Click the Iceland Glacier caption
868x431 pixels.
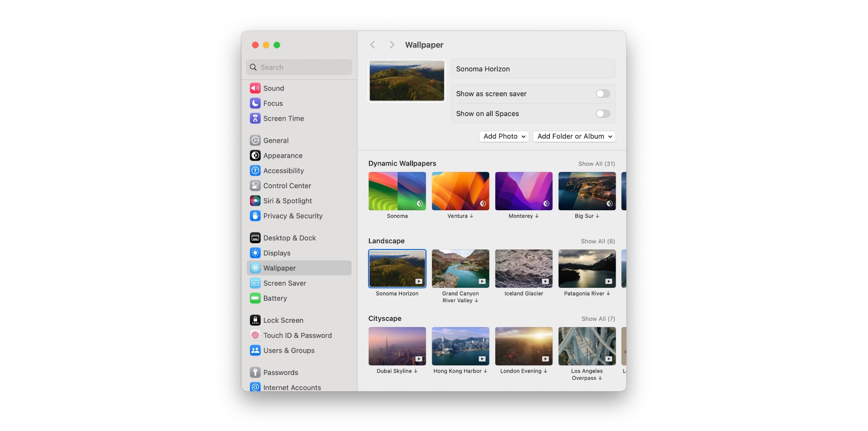point(524,294)
